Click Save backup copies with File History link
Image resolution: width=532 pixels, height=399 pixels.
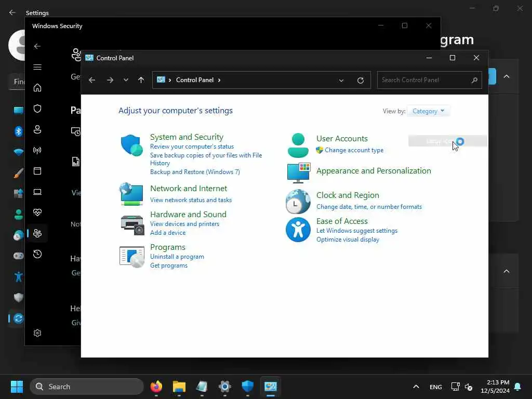click(206, 159)
